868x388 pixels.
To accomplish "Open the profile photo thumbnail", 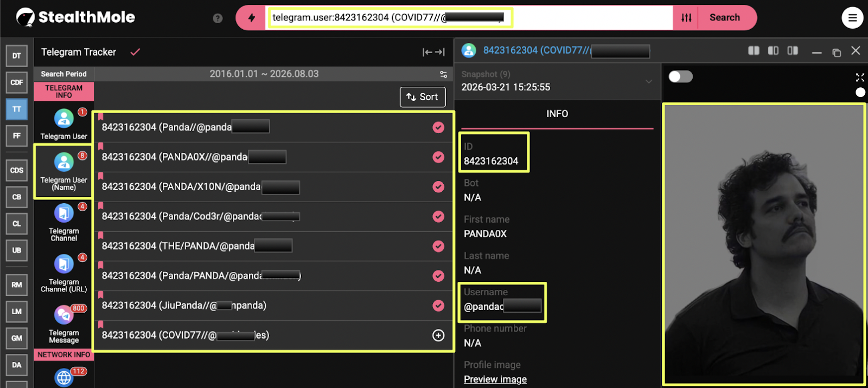I will pos(764,244).
